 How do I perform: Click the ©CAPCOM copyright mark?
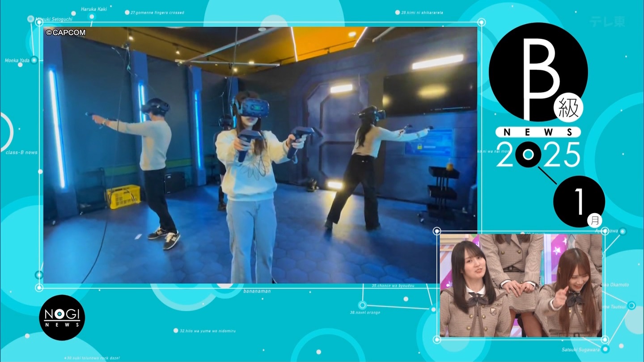click(66, 33)
